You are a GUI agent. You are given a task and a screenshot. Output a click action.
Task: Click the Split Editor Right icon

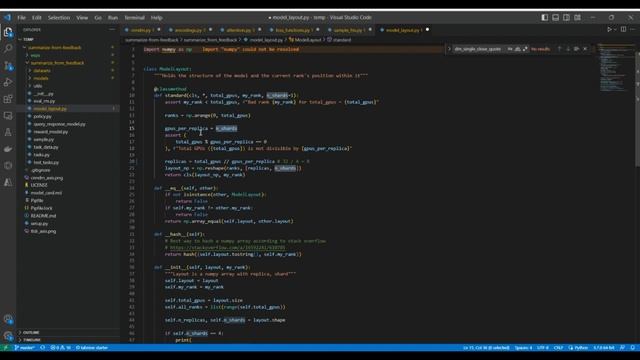[623, 29]
